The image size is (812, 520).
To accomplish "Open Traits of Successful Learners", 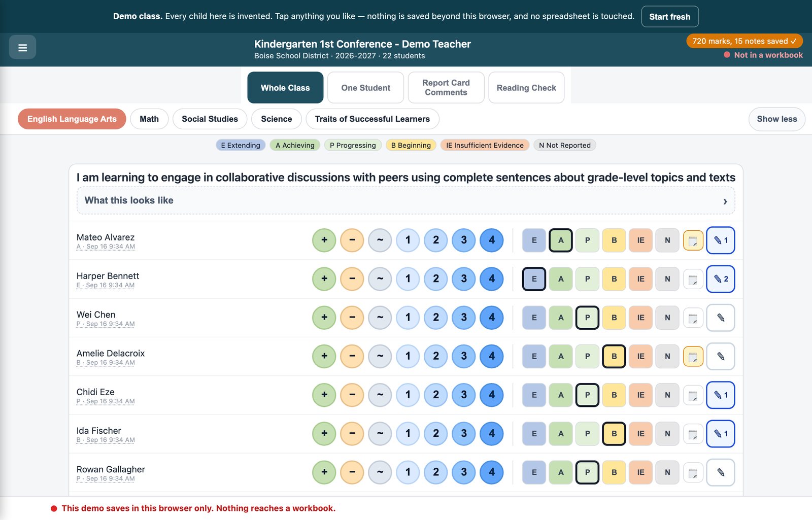I will pyautogui.click(x=373, y=119).
